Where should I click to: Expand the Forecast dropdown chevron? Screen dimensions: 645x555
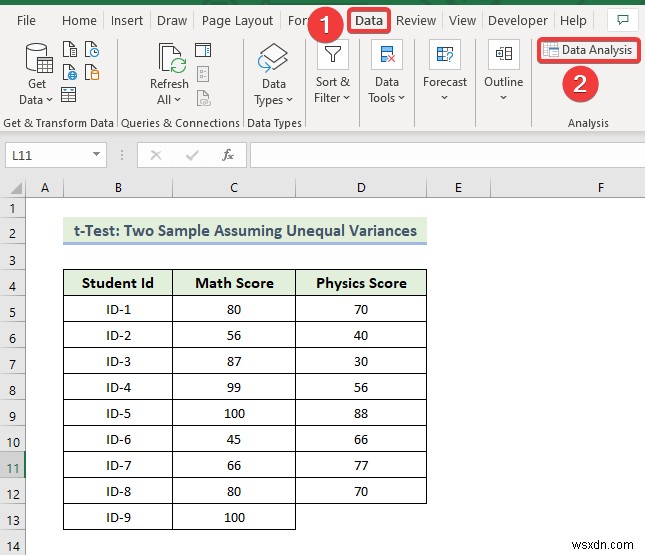coord(444,98)
